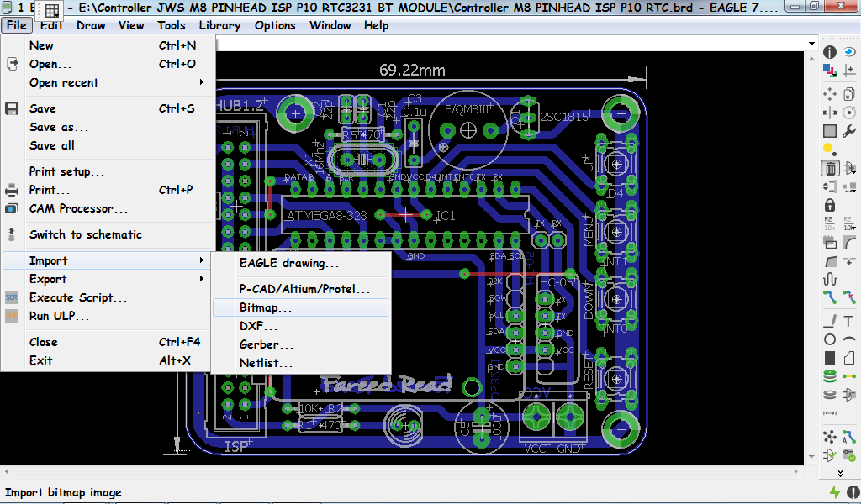Select the Copy tool

[849, 96]
